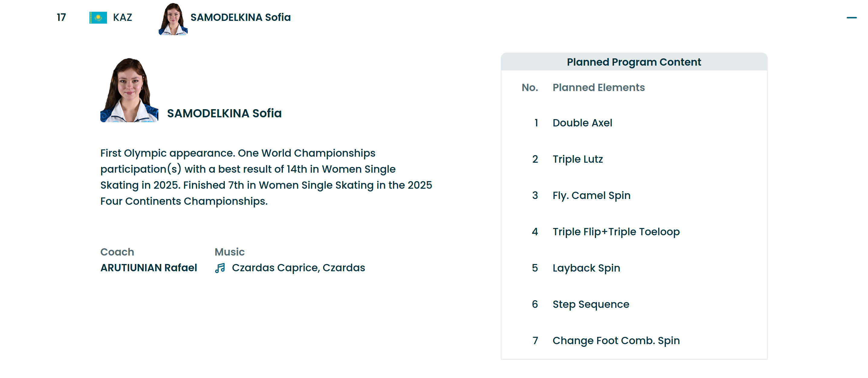The height and width of the screenshot is (378, 868).
Task: Select the Step Sequence element row
Action: pyautogui.click(x=590, y=304)
